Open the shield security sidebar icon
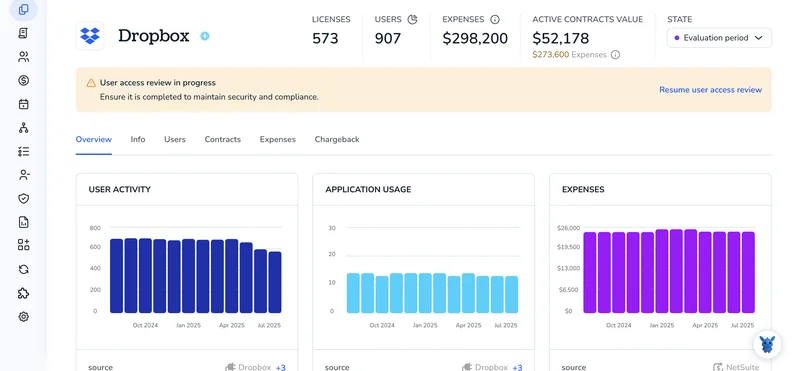800x371 pixels. [x=23, y=199]
